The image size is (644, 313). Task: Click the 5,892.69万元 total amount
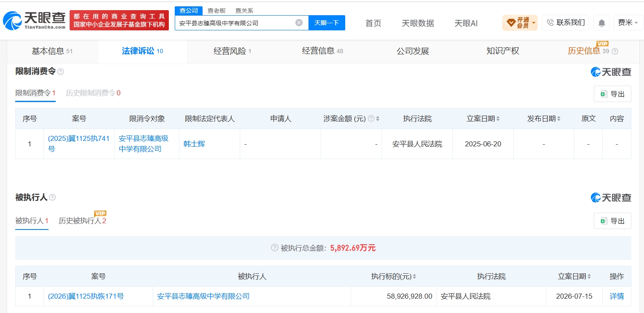click(353, 248)
